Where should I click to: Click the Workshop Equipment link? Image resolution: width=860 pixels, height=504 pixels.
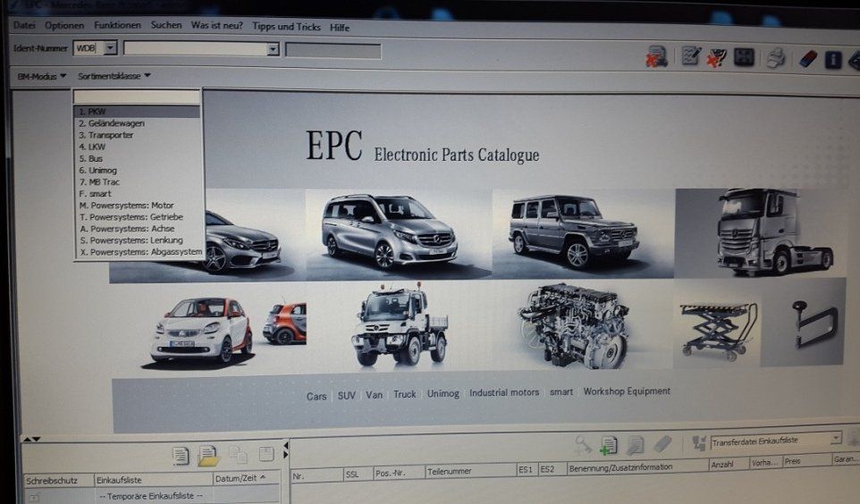pos(626,391)
